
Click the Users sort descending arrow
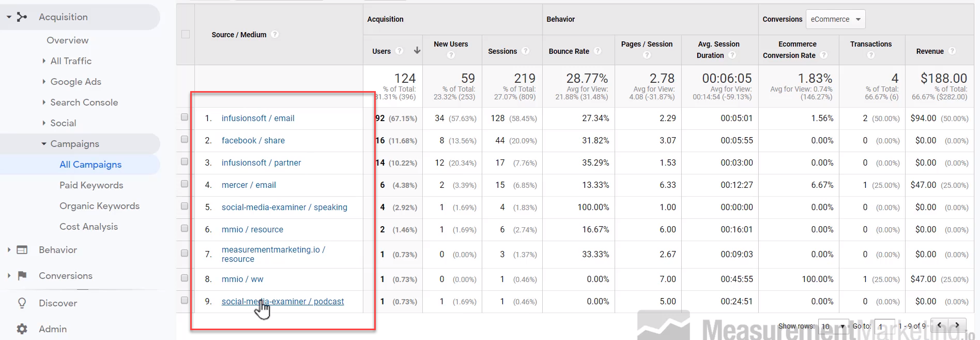[417, 50]
